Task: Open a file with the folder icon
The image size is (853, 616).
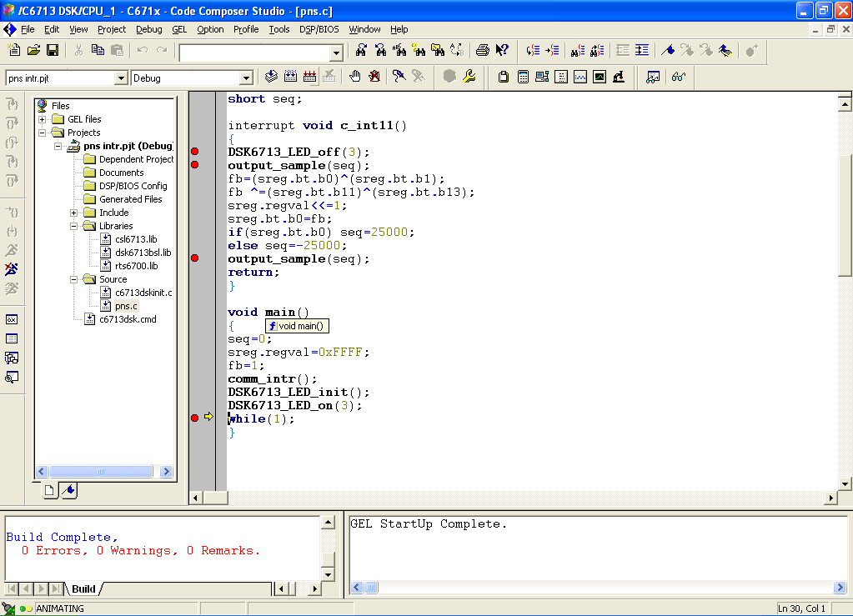Action: [x=33, y=51]
